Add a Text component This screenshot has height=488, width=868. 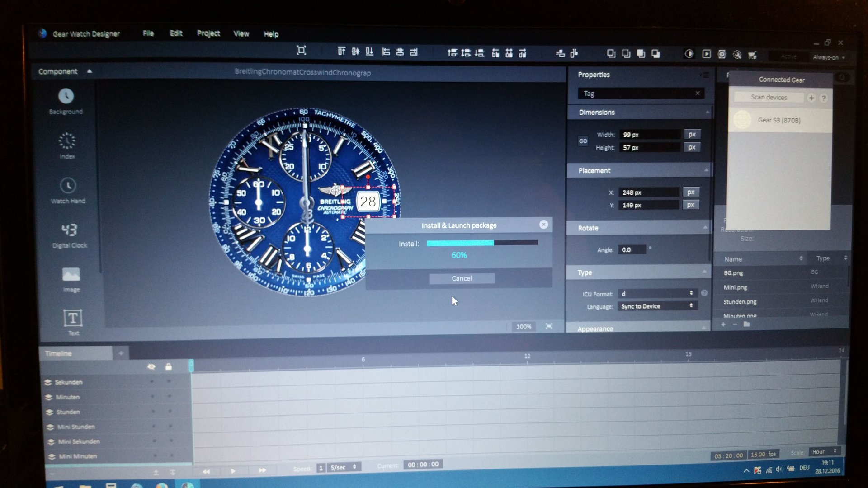click(73, 322)
